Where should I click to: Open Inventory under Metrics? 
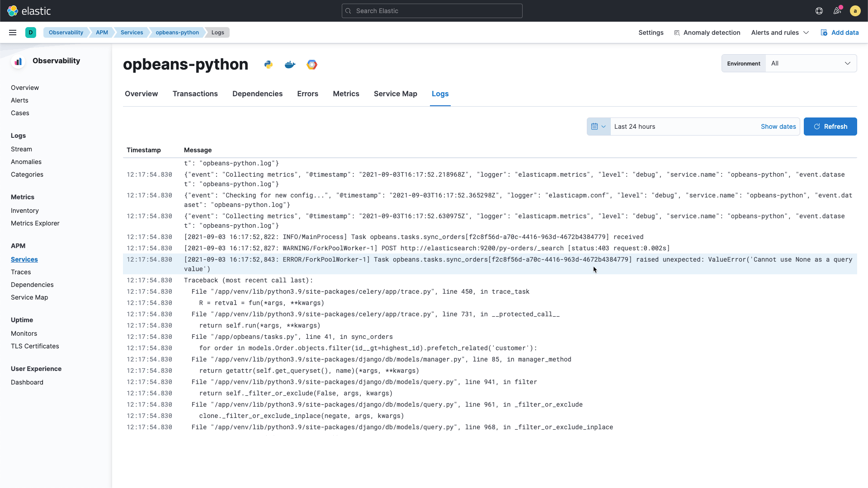pos(25,211)
